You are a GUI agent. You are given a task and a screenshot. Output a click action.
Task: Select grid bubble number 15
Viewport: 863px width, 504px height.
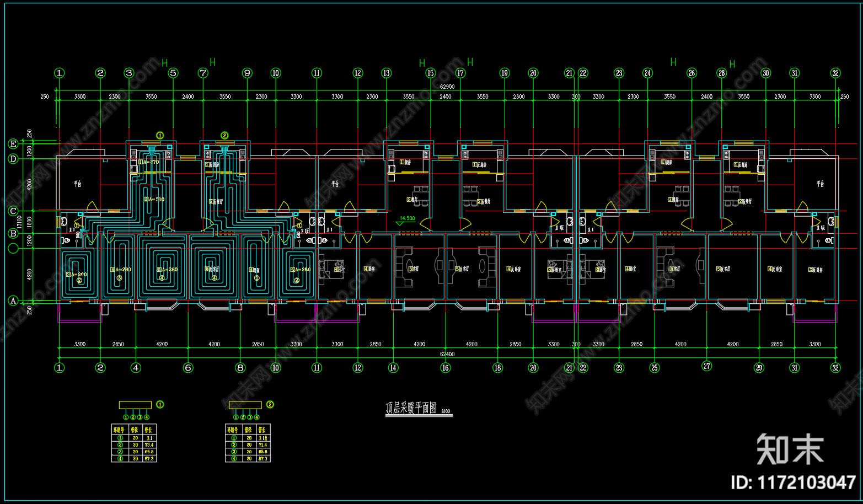coord(431,73)
